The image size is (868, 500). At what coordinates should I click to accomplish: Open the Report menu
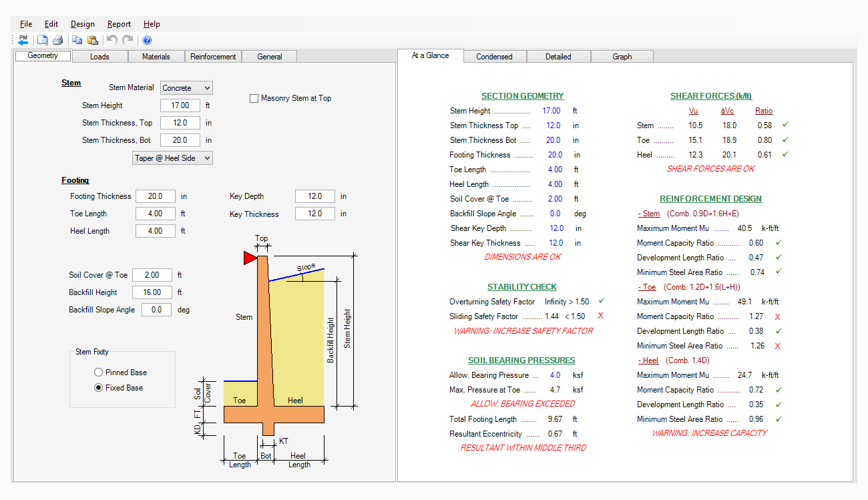(119, 23)
